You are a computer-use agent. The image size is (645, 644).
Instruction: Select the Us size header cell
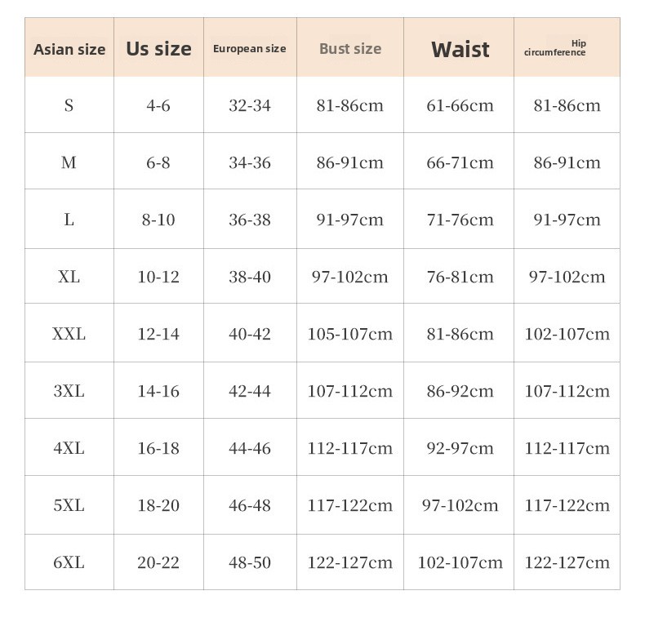point(158,48)
